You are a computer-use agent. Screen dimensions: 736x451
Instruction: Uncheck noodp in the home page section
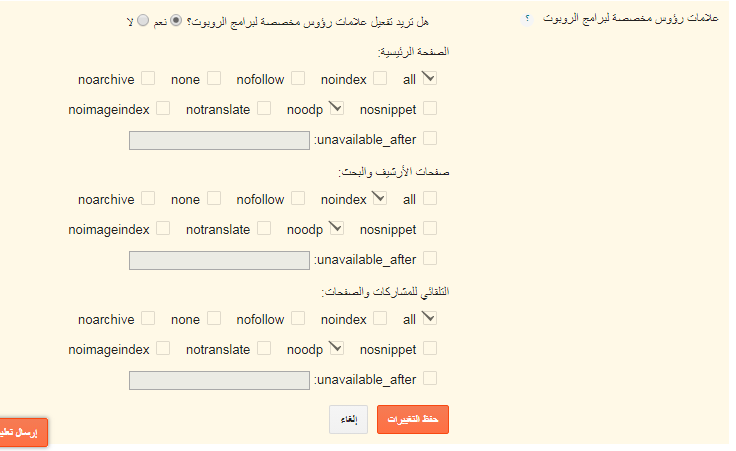click(336, 108)
